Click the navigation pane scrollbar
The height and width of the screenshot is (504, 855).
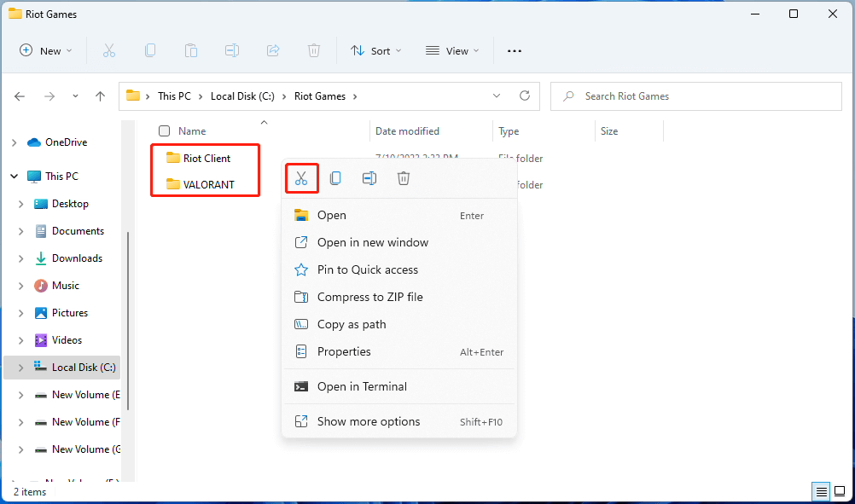[128, 321]
